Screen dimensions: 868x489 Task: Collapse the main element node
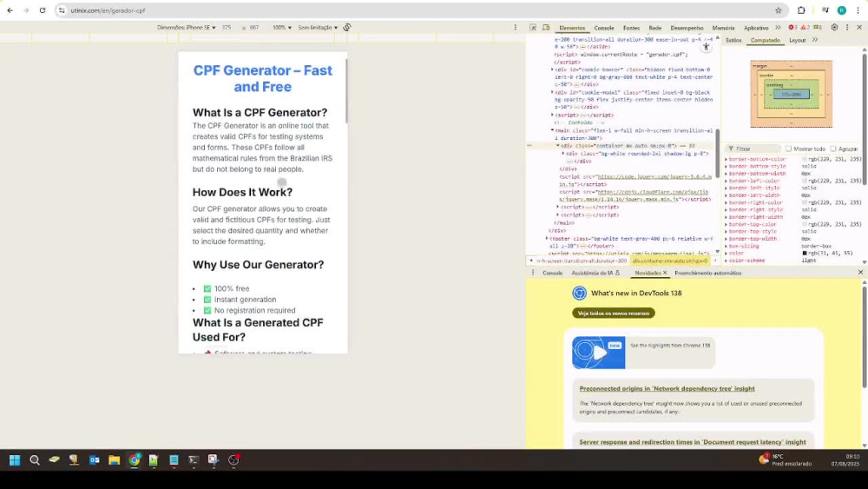pos(552,130)
